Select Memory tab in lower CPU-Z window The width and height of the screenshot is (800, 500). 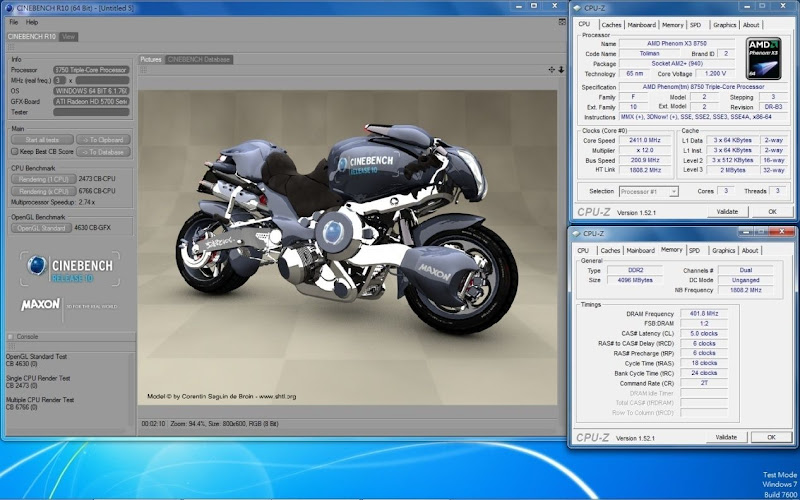[x=671, y=250]
